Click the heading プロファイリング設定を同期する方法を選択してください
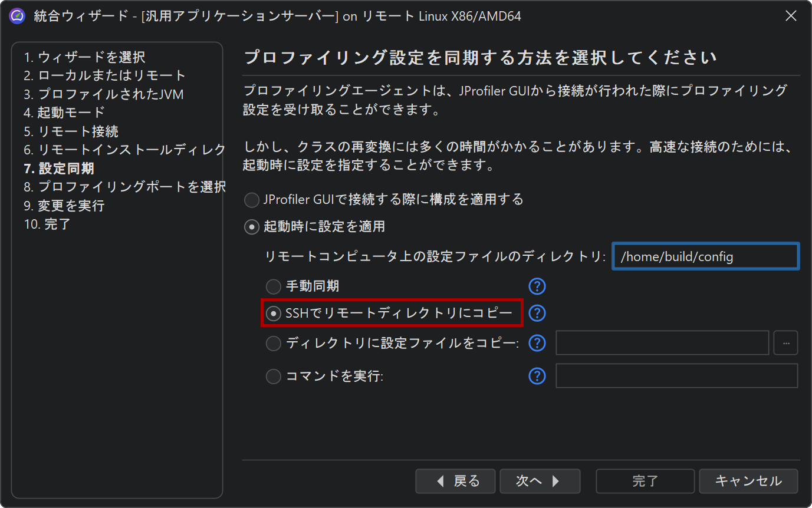The image size is (812, 508). pos(480,58)
